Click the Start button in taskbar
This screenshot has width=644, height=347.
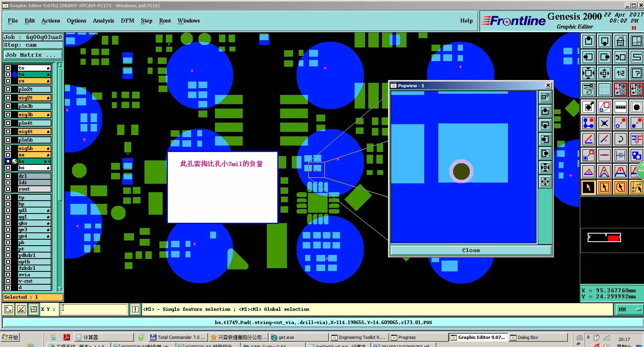(x=10, y=337)
